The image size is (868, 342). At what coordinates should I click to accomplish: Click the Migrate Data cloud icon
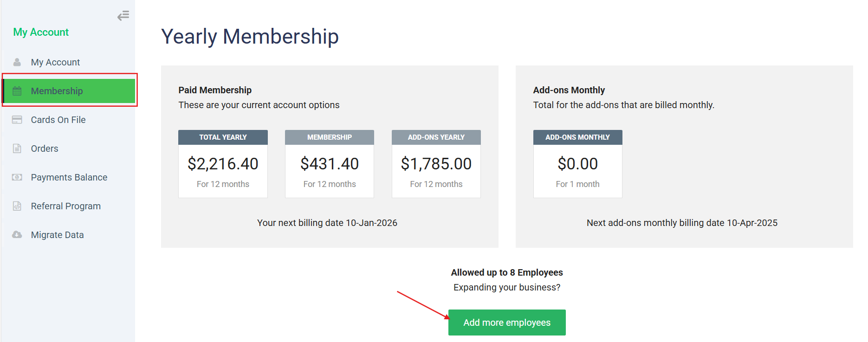[x=17, y=235]
